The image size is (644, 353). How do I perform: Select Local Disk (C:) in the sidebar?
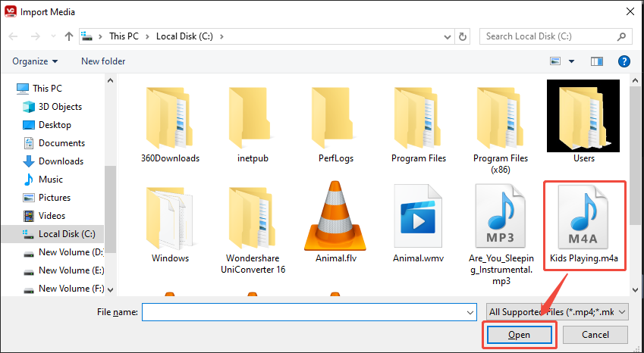52,234
